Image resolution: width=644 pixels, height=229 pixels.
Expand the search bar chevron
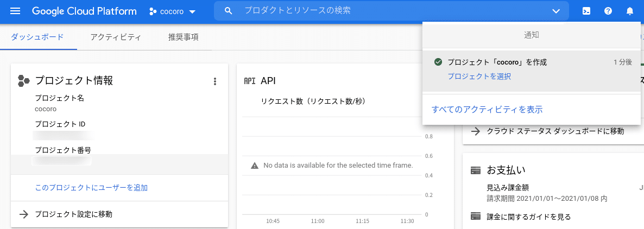(x=556, y=11)
